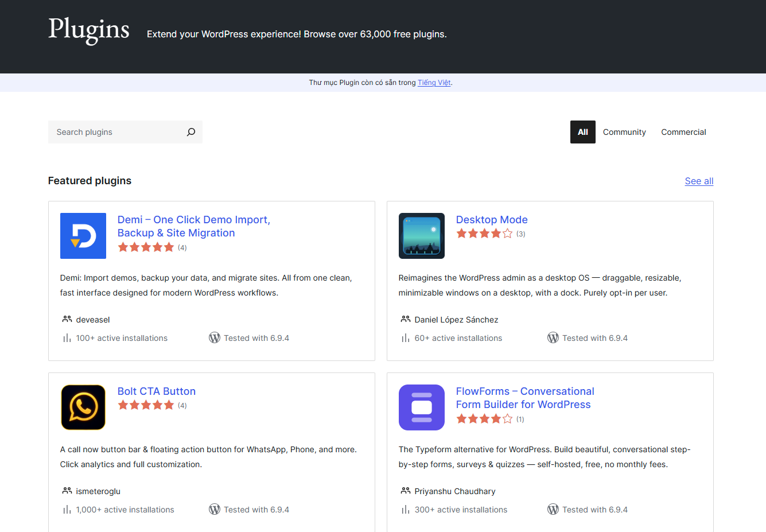Open the Demi – One Click Demo Import plugin
Viewport: 766px width, 532px height.
click(193, 226)
